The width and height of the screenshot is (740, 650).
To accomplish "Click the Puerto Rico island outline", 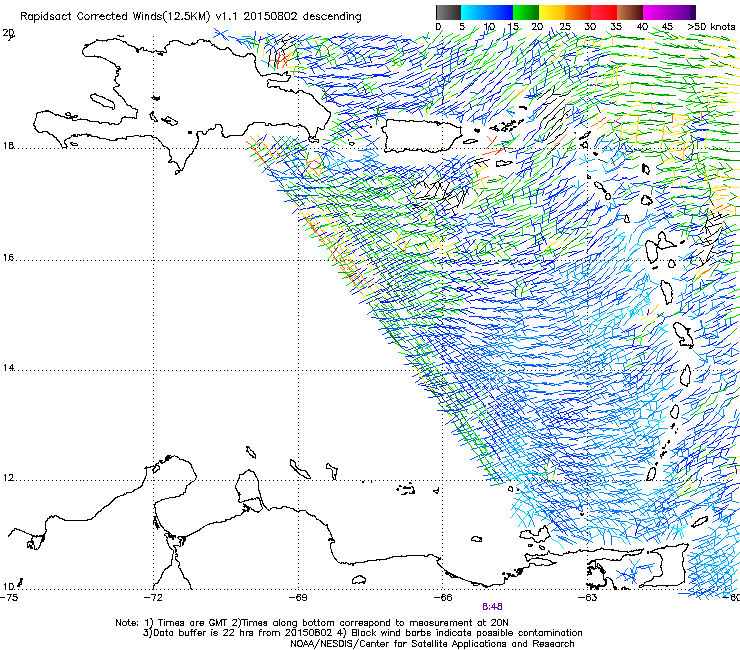I will (x=421, y=135).
